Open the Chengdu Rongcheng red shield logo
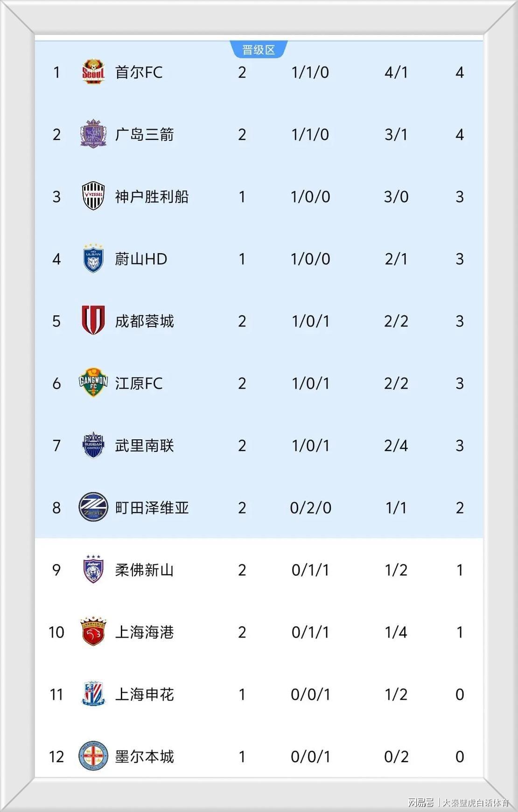Screen dimensions: 518x812 coord(93,320)
